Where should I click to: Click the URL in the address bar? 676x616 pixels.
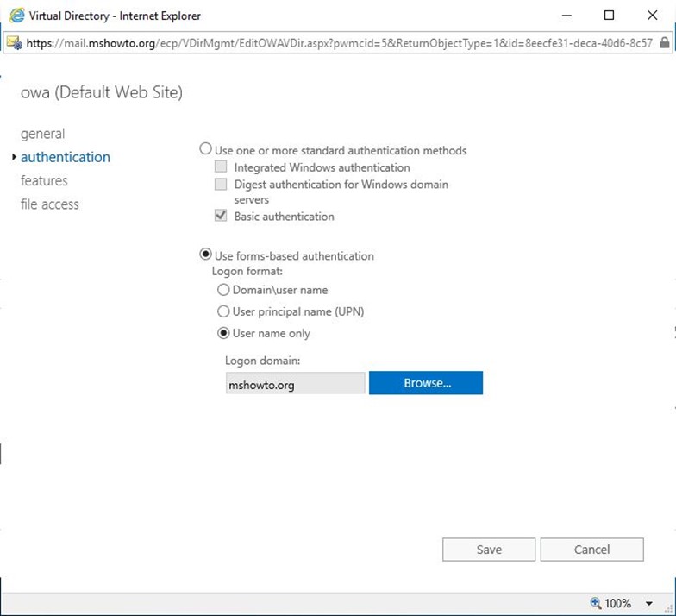pyautogui.click(x=340, y=43)
